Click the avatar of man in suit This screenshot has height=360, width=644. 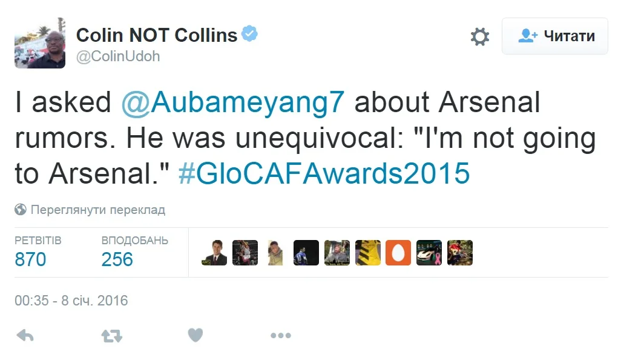tap(214, 253)
